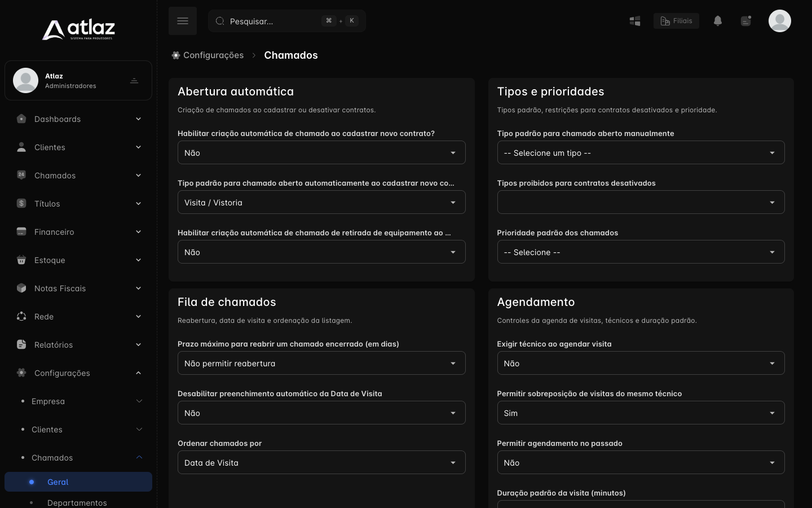
Task: Click the Clientes person icon
Action: pos(21,147)
